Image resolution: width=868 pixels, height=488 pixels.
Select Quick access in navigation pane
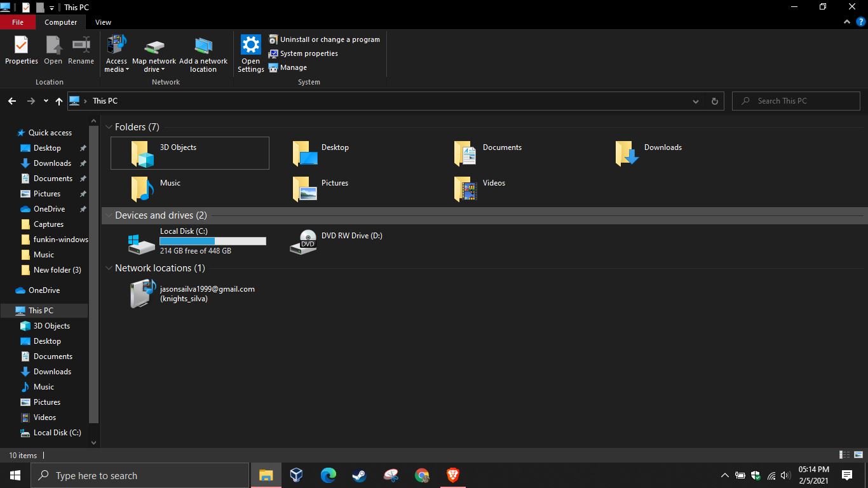click(44, 133)
